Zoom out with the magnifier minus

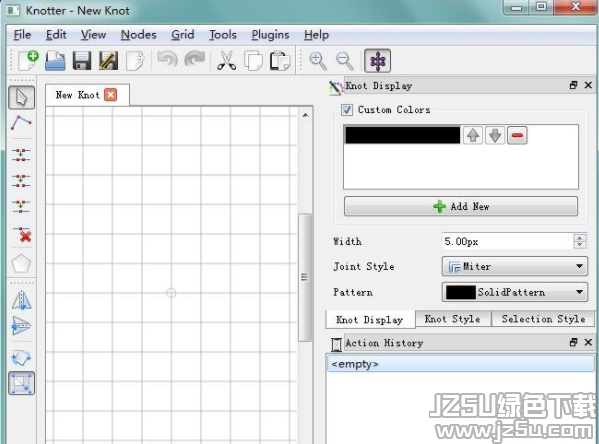[x=345, y=60]
